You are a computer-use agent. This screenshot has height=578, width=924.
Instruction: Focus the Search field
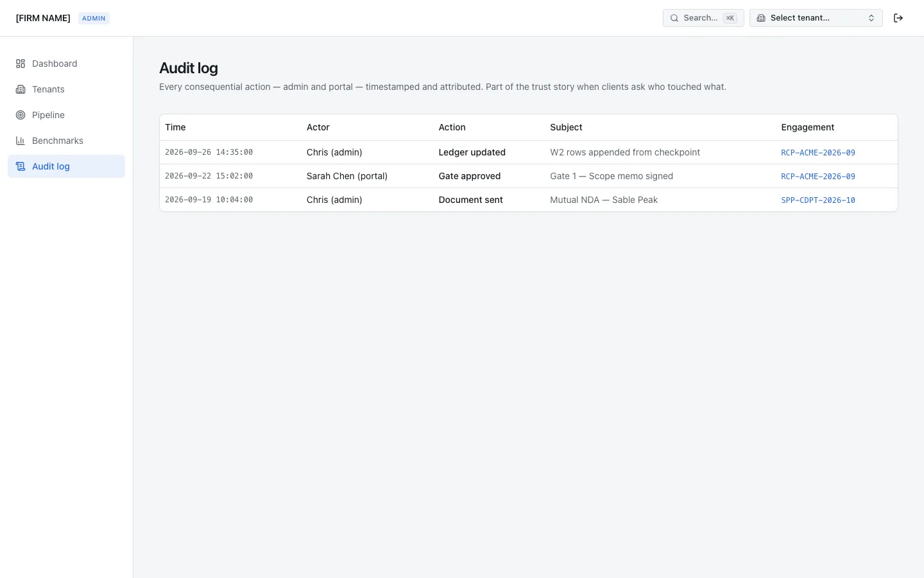[x=703, y=18]
